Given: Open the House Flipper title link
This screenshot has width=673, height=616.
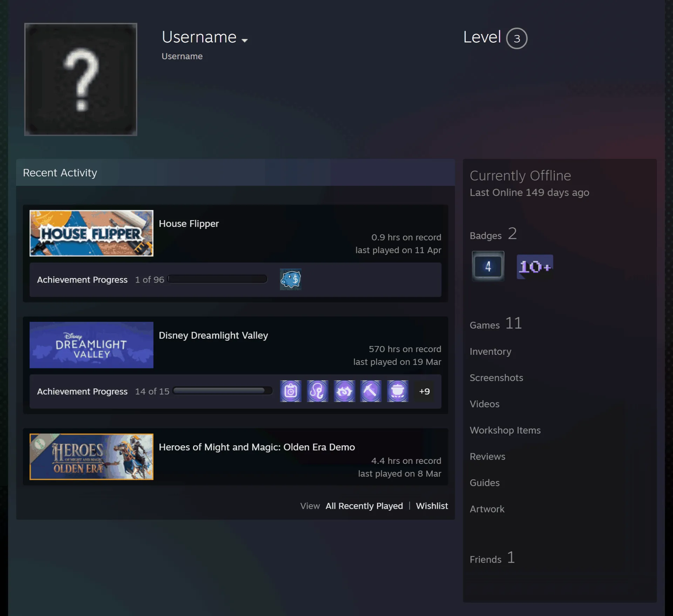Looking at the screenshot, I should coord(189,224).
